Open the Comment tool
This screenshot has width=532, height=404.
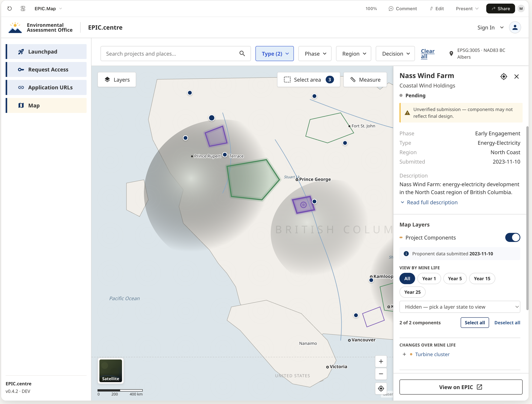tap(403, 9)
